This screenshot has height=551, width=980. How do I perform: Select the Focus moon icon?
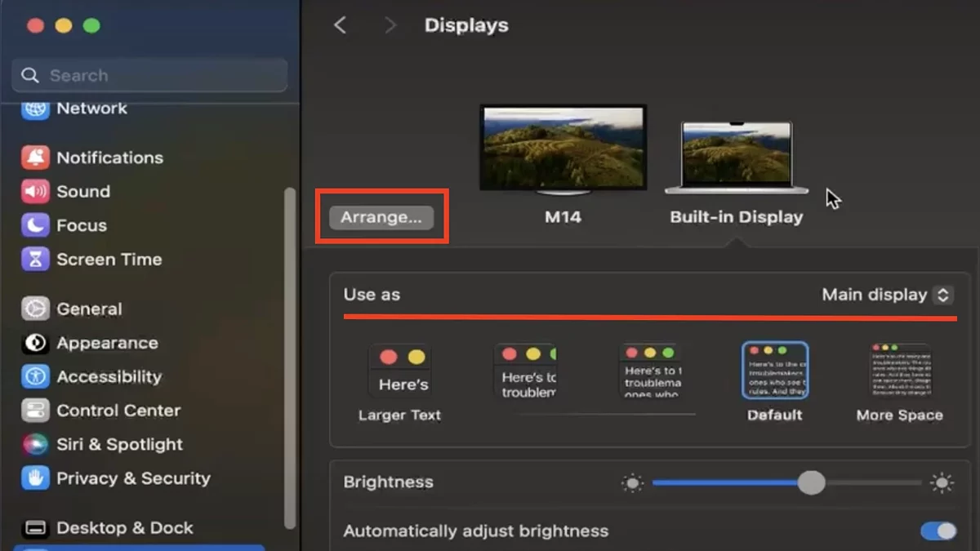click(x=35, y=225)
